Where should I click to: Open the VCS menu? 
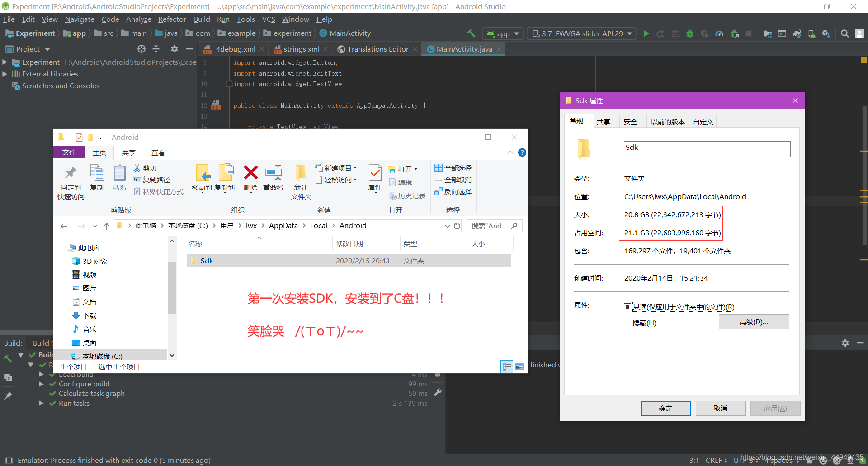[269, 19]
